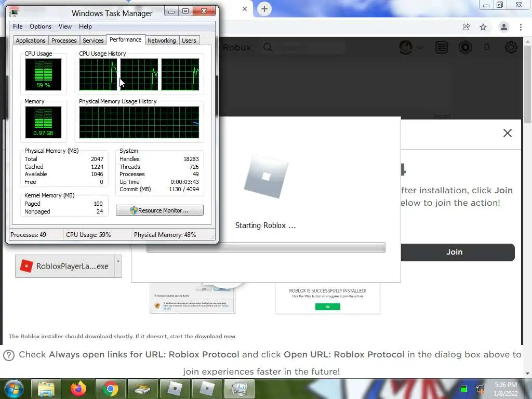Image resolution: width=532 pixels, height=399 pixels.
Task: Open Roblox settings gear icon
Action: tap(511, 47)
